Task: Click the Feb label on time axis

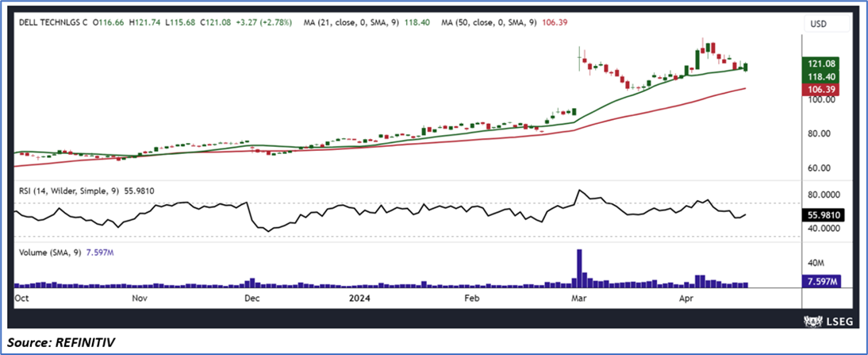Action: coord(470,299)
